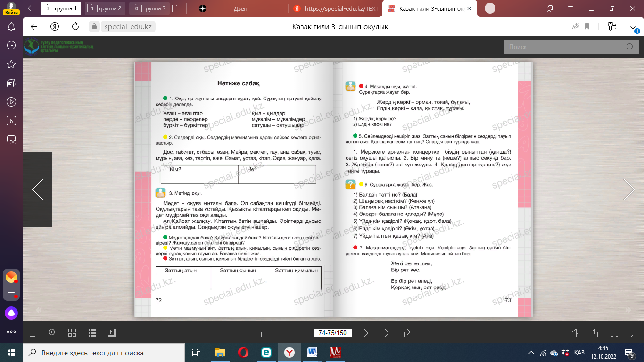Start the flipbook autoplay slideshow
This screenshot has height=362, width=644.
(112, 333)
